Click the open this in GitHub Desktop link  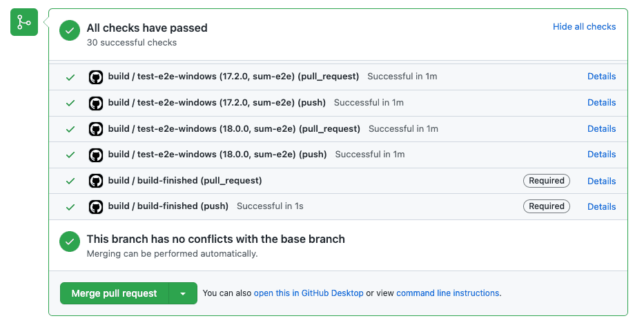[309, 293]
